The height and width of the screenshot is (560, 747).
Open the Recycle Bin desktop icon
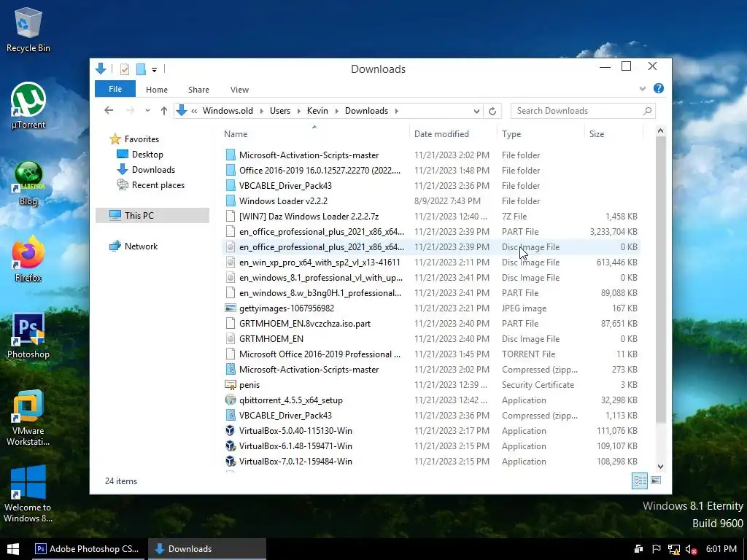(28, 29)
